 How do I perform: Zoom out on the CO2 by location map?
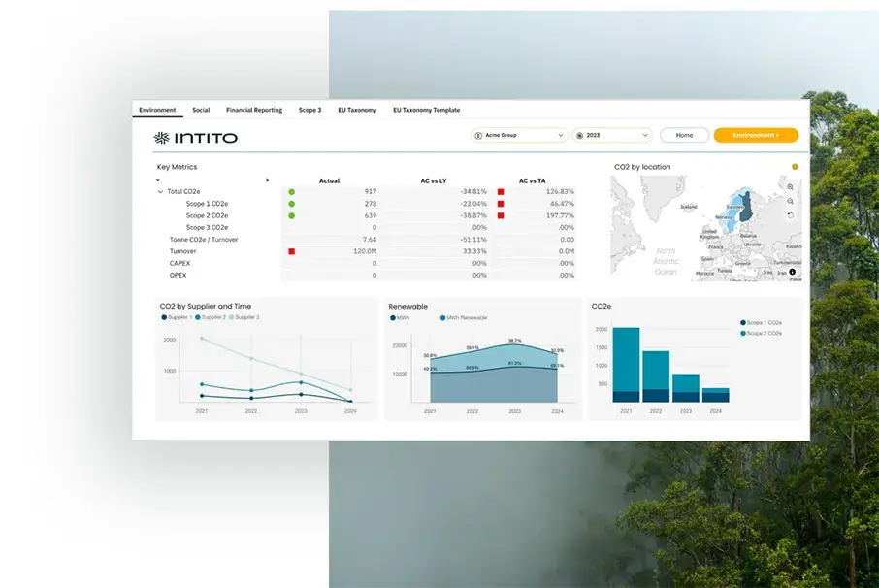790,200
